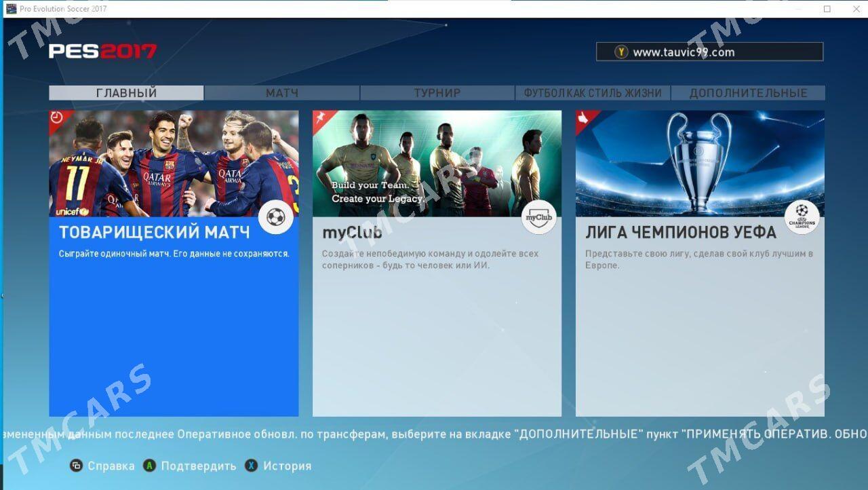This screenshot has height=490, width=868.
Task: Switch to the МАТЧ tab
Action: pyautogui.click(x=282, y=93)
